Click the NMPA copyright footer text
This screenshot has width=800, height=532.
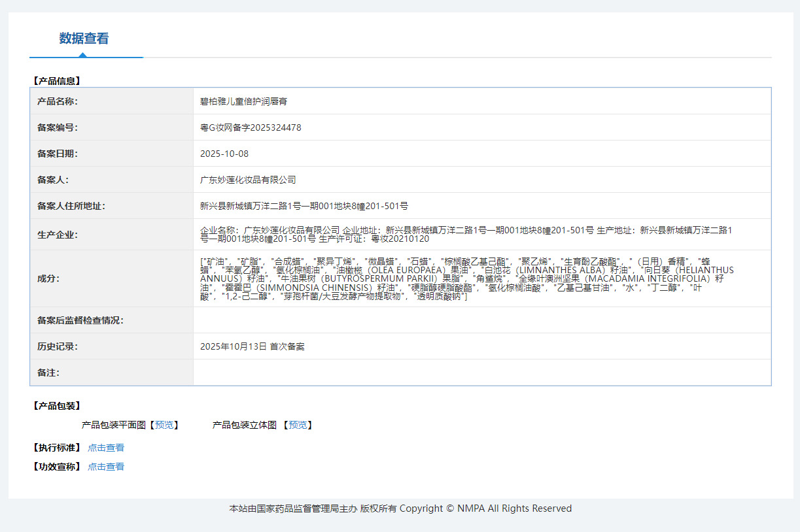click(400, 508)
